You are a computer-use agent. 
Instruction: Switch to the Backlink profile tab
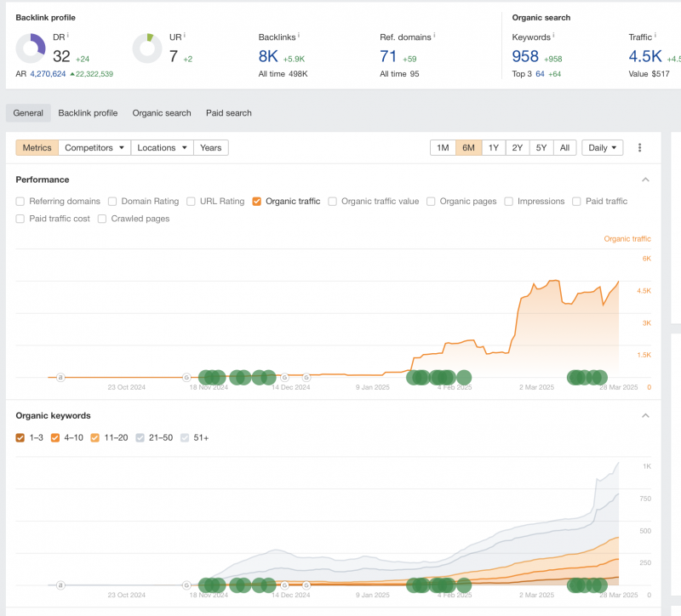point(88,113)
